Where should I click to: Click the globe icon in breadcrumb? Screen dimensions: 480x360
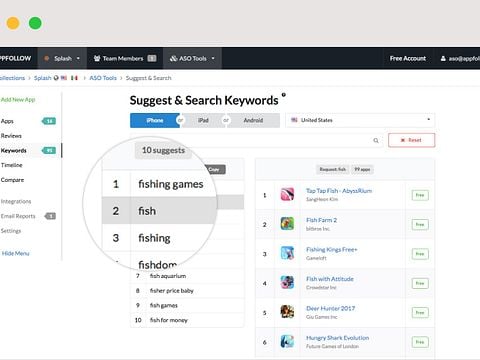click(56, 78)
